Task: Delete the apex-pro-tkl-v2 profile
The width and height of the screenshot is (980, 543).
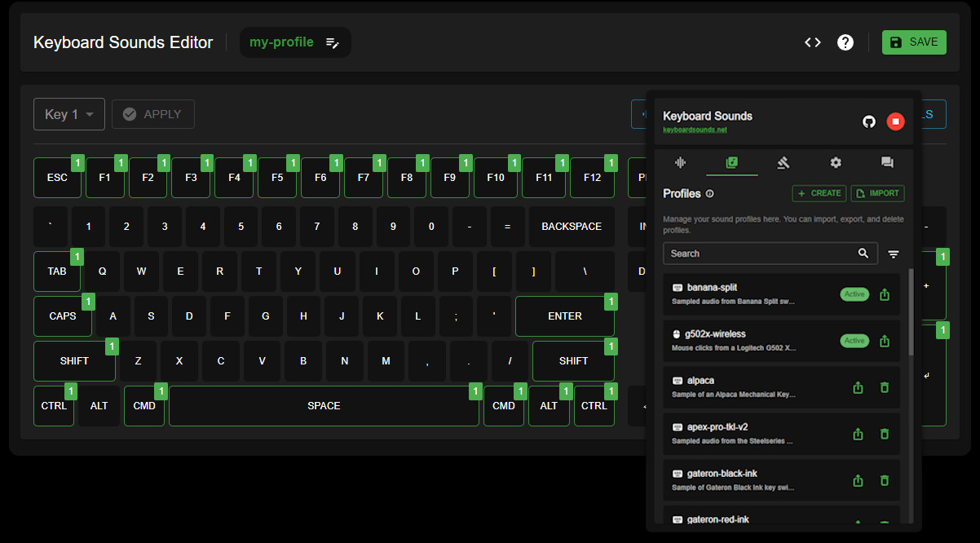Action: click(885, 434)
